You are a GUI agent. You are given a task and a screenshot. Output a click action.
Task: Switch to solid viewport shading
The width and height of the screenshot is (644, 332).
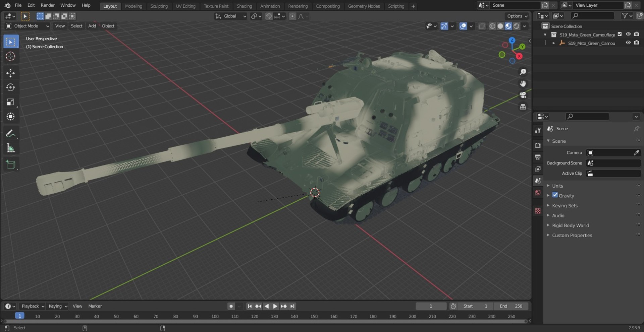[500, 26]
